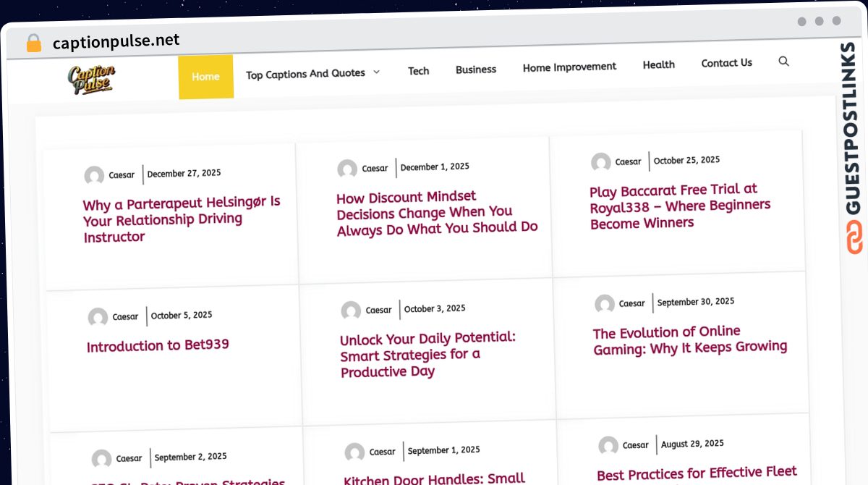
Task: Click the October 3, 2025 date
Action: click(435, 309)
